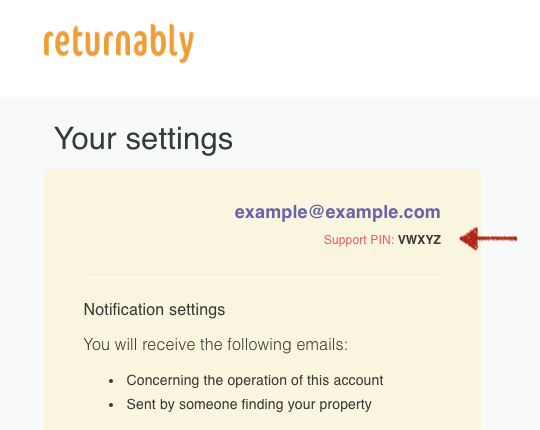Click the horizontal divider below Support PIN
Screen dimensions: 540x430
[262, 277]
